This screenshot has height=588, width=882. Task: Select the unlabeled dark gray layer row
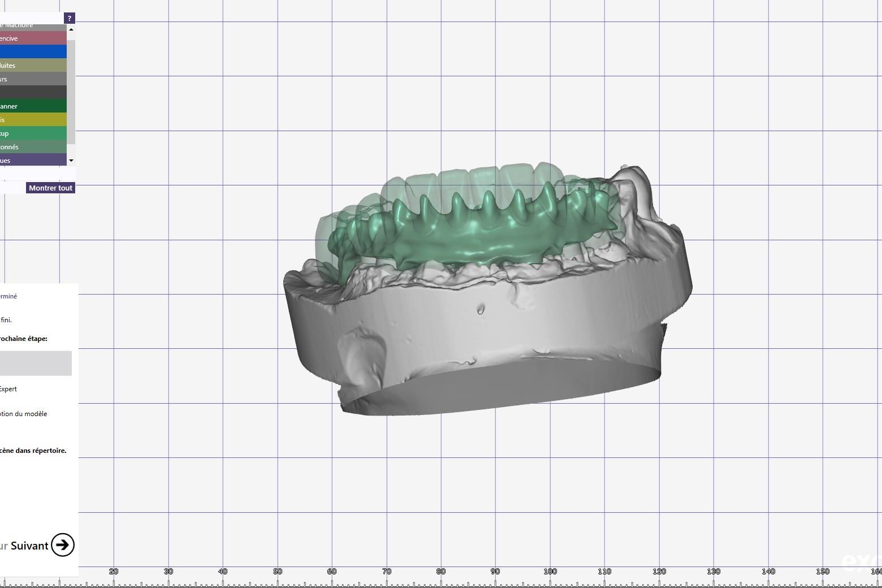tap(33, 92)
